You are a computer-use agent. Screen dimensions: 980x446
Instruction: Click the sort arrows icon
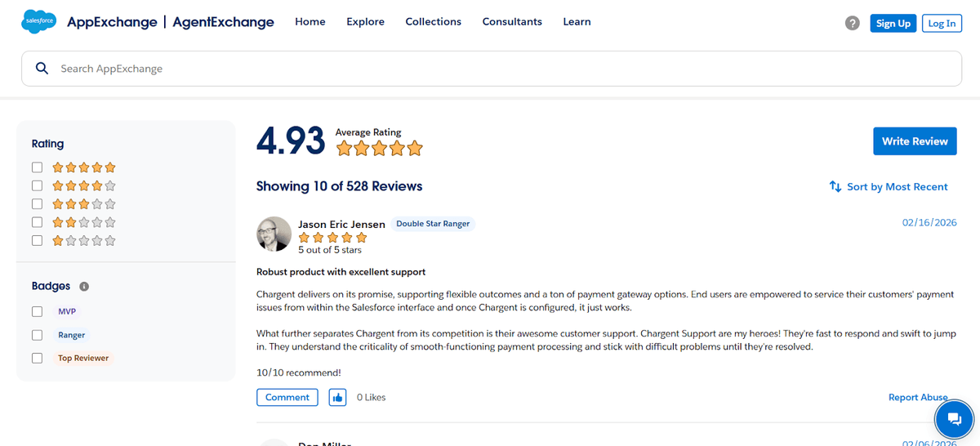click(835, 186)
